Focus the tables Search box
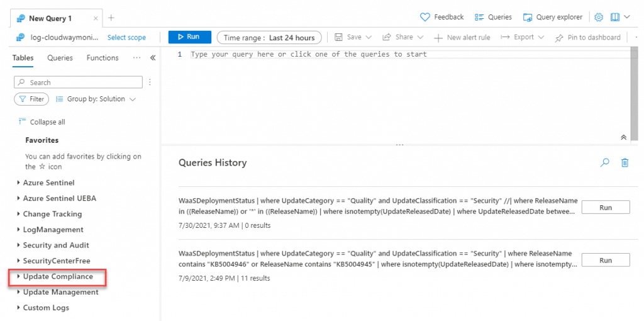 [x=79, y=82]
